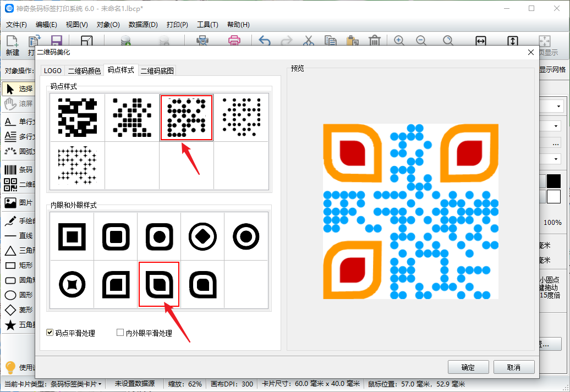
Task: Select the 菱形 diamond tool
Action: coord(19,310)
